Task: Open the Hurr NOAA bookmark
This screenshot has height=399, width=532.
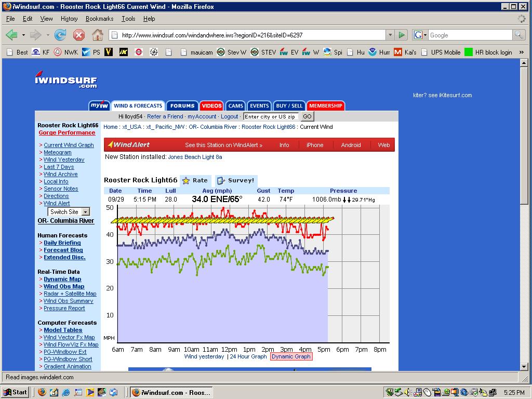Action: point(379,52)
